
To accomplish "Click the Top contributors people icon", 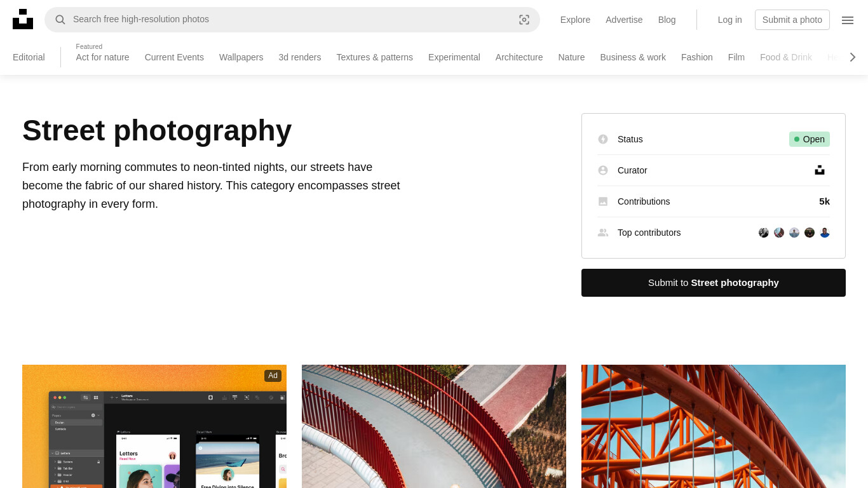I will click(x=603, y=233).
